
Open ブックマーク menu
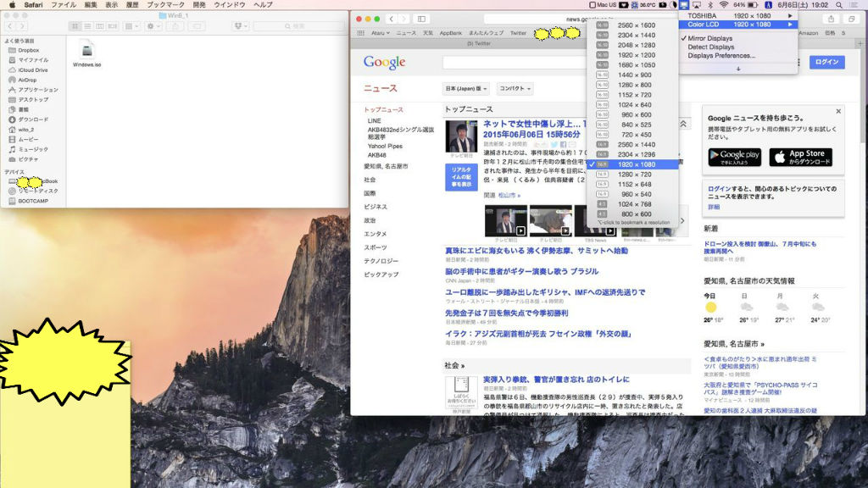pos(165,5)
